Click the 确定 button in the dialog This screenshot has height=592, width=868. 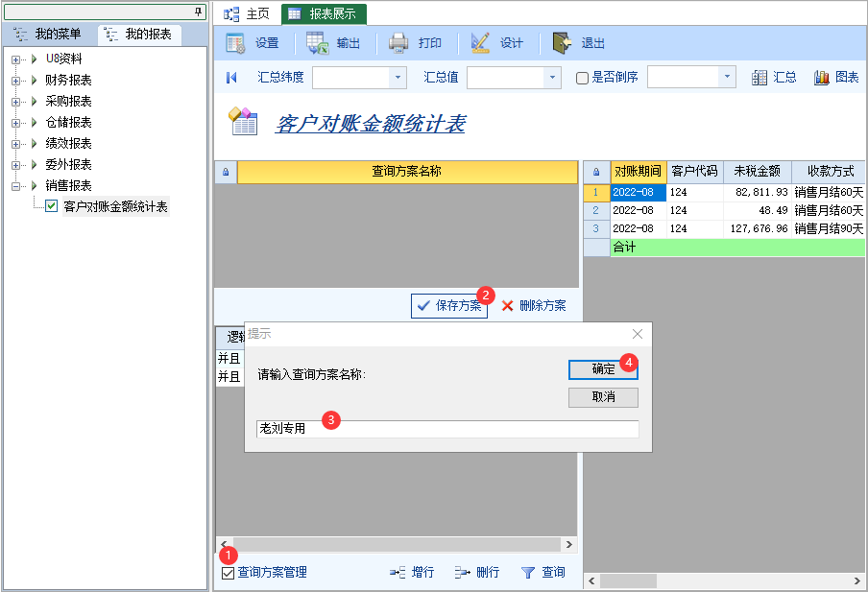pyautogui.click(x=603, y=369)
